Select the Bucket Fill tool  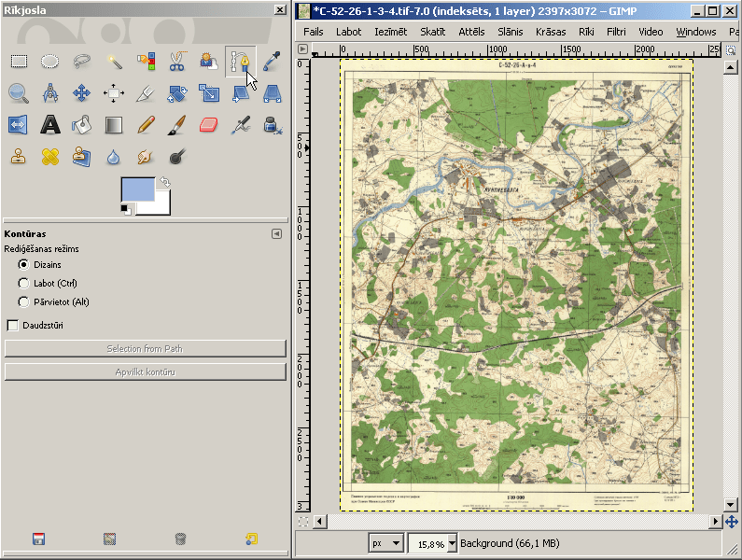pos(82,125)
